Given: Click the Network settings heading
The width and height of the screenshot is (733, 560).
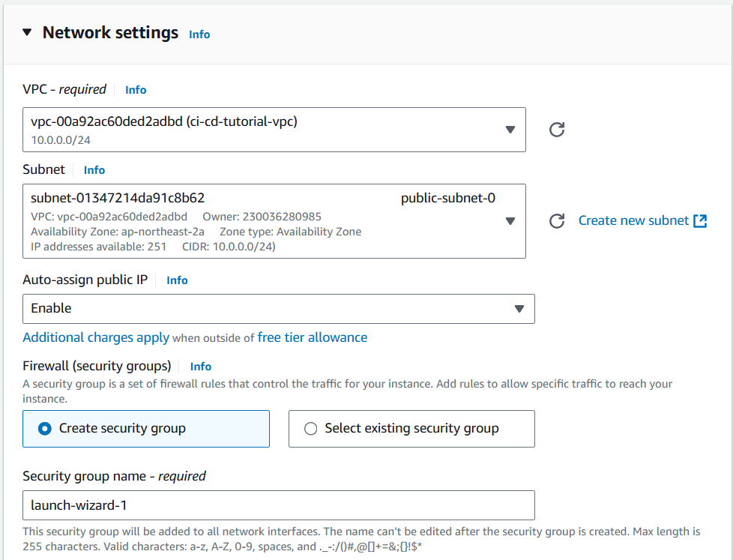Looking at the screenshot, I should (110, 33).
